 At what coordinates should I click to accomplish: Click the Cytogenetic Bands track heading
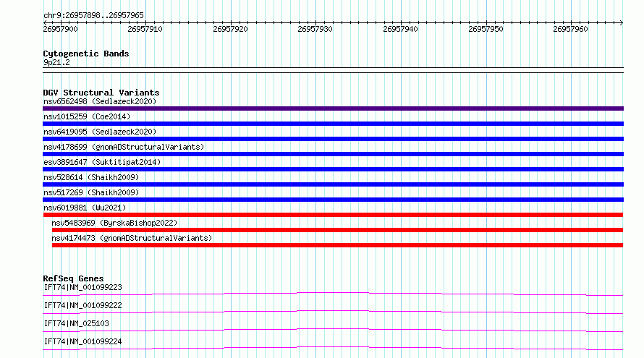pyautogui.click(x=86, y=54)
